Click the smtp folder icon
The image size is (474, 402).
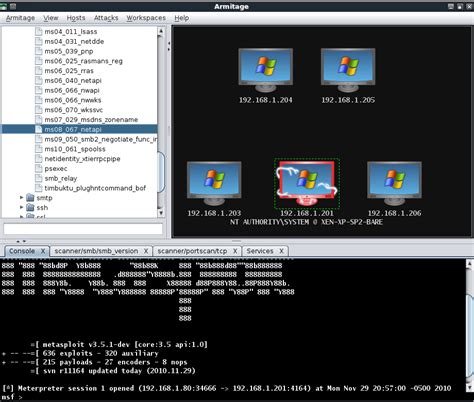point(30,198)
